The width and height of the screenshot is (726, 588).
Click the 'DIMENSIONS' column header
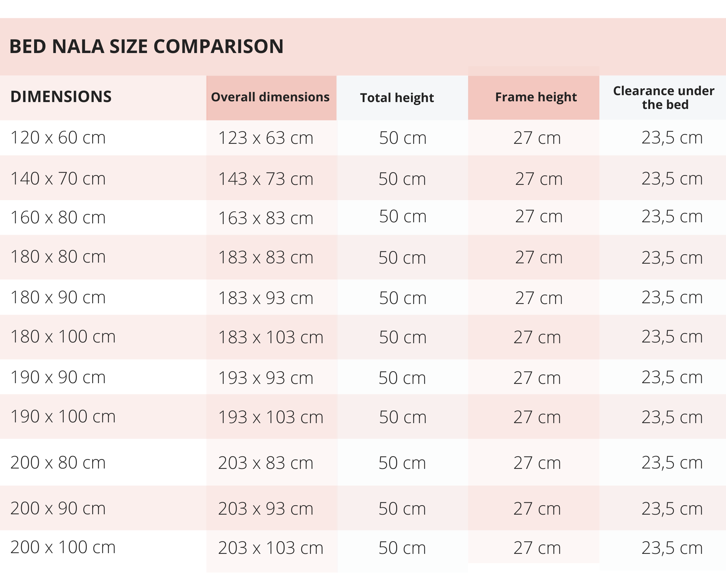[61, 97]
